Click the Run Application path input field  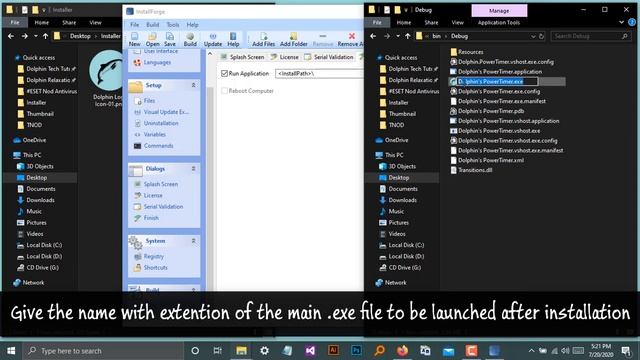[319, 73]
